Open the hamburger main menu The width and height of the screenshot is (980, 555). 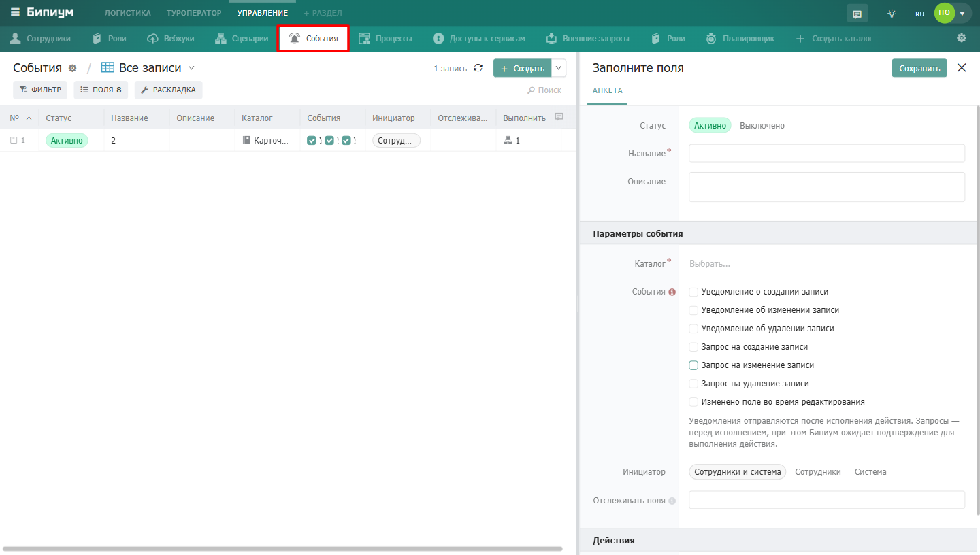coord(15,12)
